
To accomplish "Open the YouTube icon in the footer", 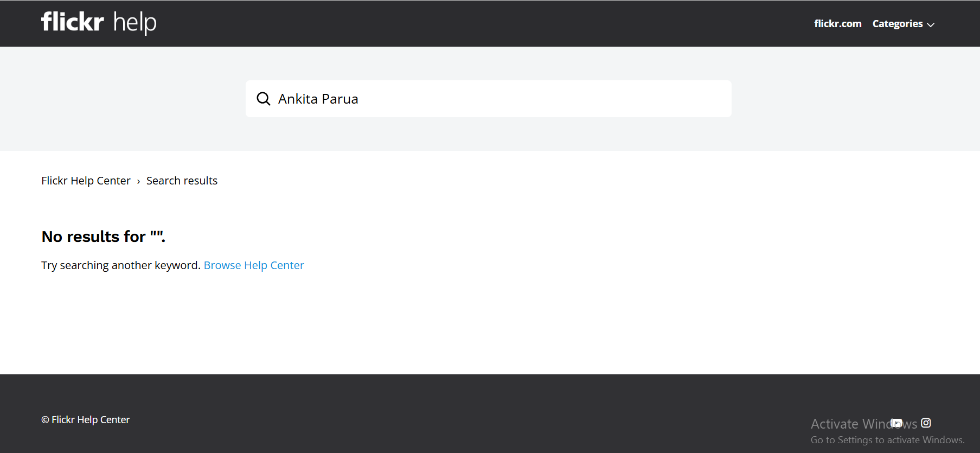I will pos(897,423).
